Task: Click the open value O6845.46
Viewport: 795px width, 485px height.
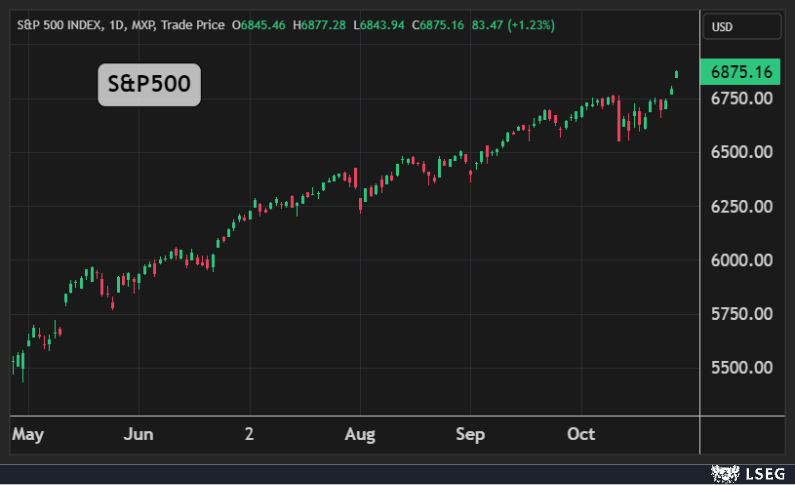Action: click(x=258, y=23)
